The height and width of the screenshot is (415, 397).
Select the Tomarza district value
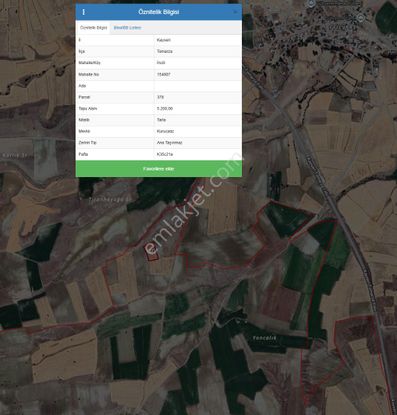tap(164, 51)
